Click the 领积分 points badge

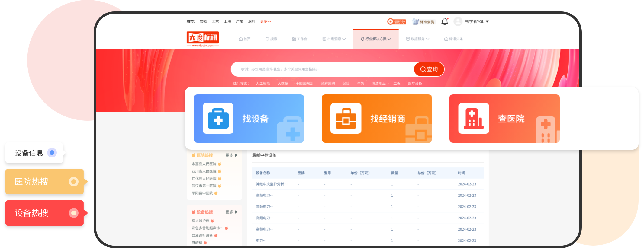click(x=397, y=22)
